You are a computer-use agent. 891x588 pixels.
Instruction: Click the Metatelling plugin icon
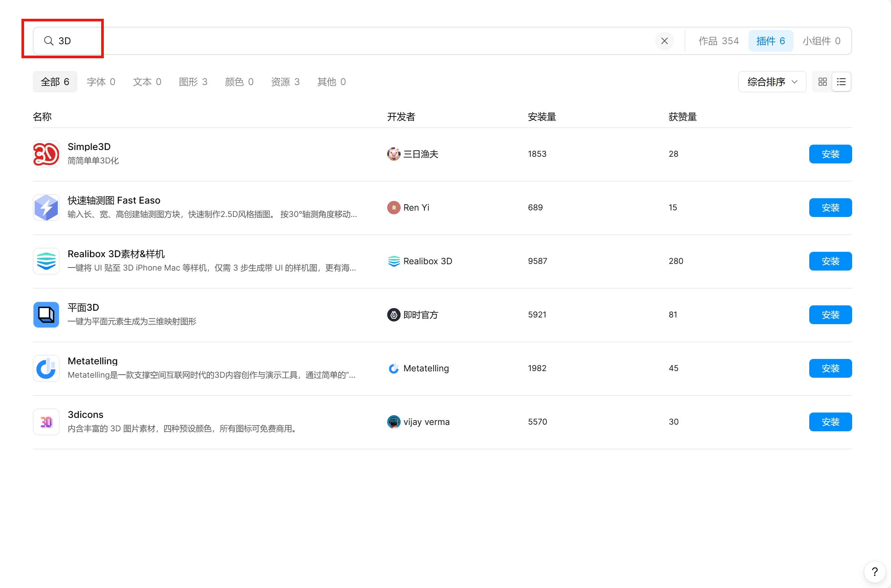click(46, 368)
